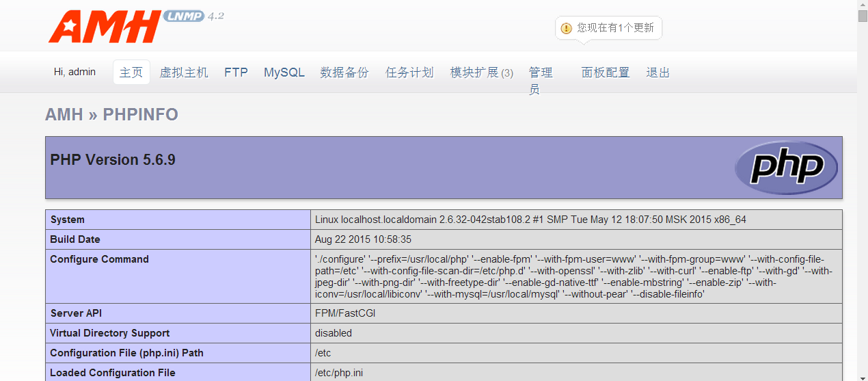Image resolution: width=868 pixels, height=381 pixels.
Task: Click the vertical scrollbar thumb
Action: pyautogui.click(x=863, y=17)
